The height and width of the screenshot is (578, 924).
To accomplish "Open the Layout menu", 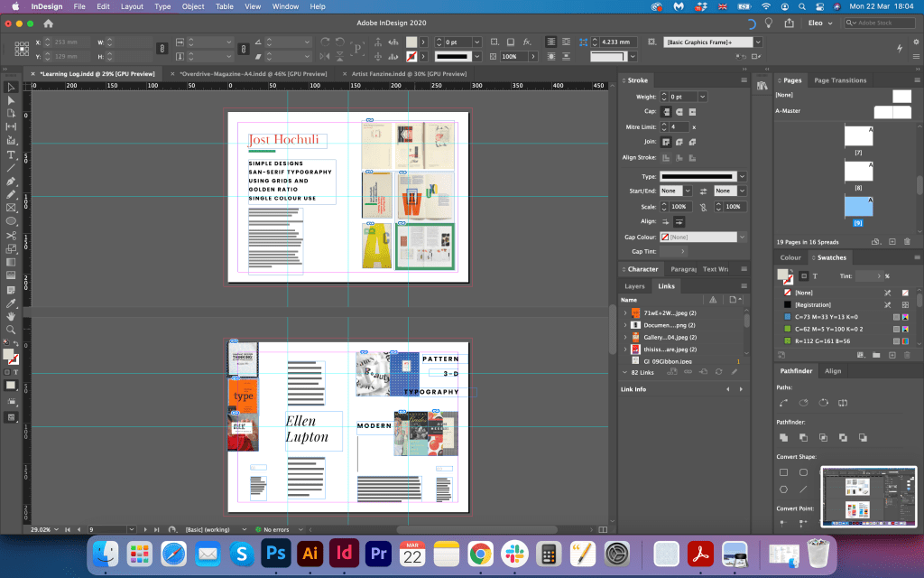I will click(132, 6).
